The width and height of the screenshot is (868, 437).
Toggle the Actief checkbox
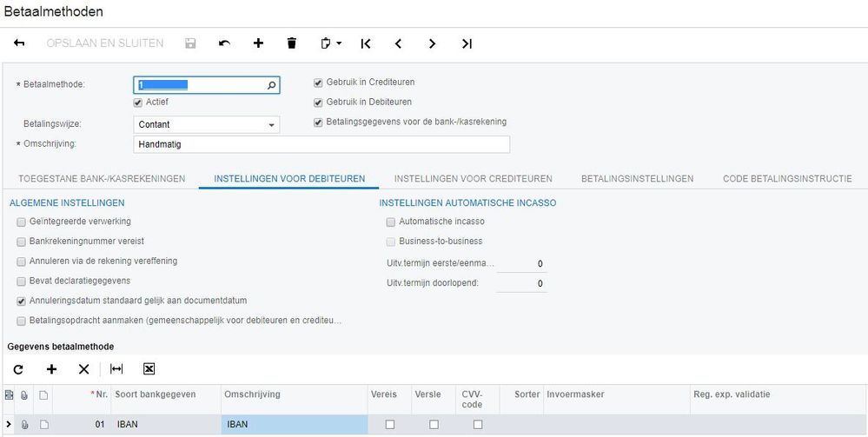(138, 103)
